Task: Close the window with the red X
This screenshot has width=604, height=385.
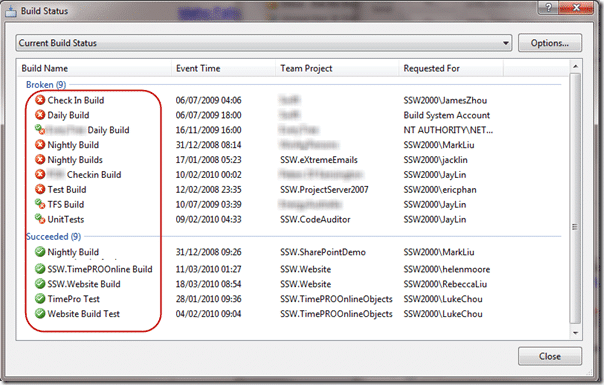Action: pos(576,8)
